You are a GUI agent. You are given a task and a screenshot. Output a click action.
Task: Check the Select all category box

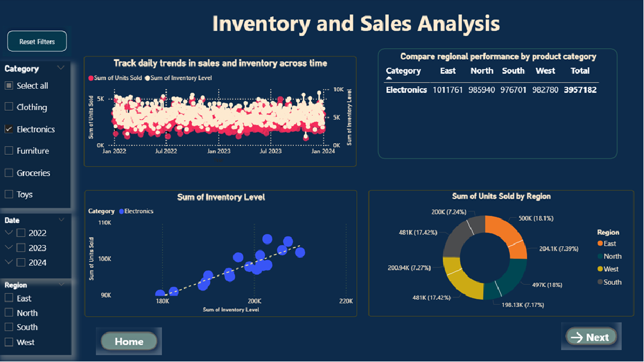9,85
